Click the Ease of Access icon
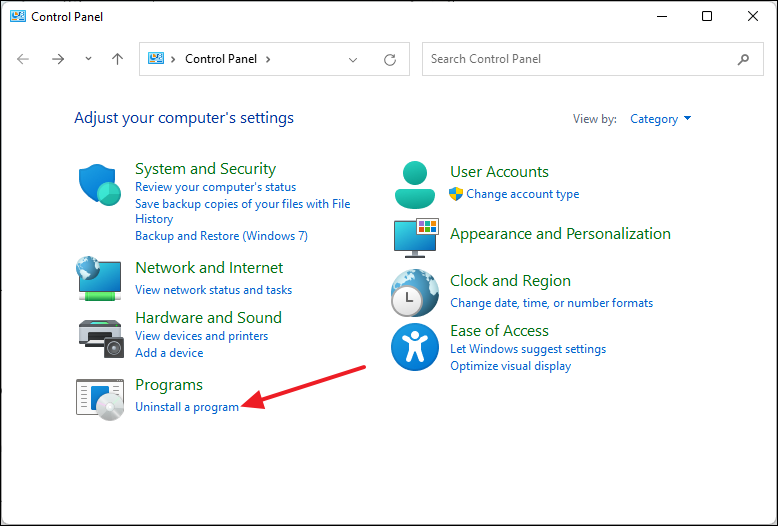778x526 pixels. coord(415,347)
